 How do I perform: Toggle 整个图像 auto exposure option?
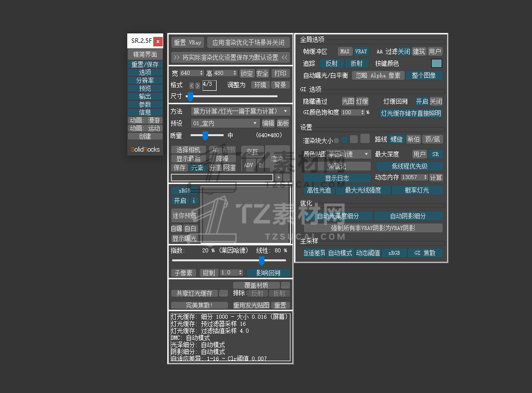pyautogui.click(x=424, y=75)
